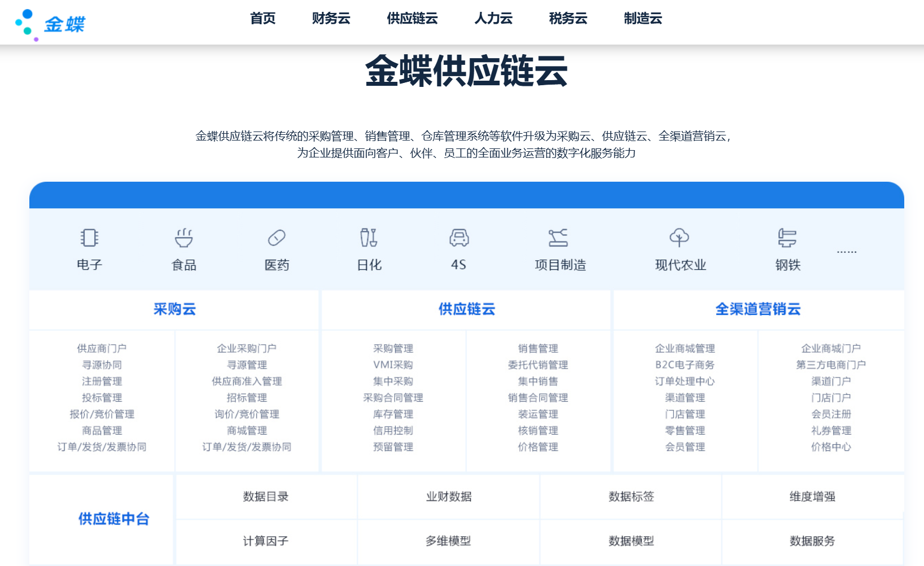The width and height of the screenshot is (924, 566).
Task: Click the 订单处理中心 text
Action: [x=685, y=381]
